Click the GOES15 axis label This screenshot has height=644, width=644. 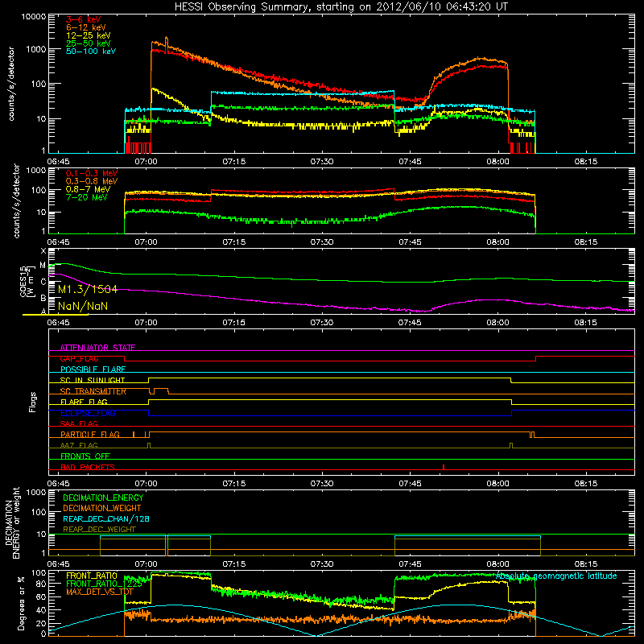pos(26,281)
